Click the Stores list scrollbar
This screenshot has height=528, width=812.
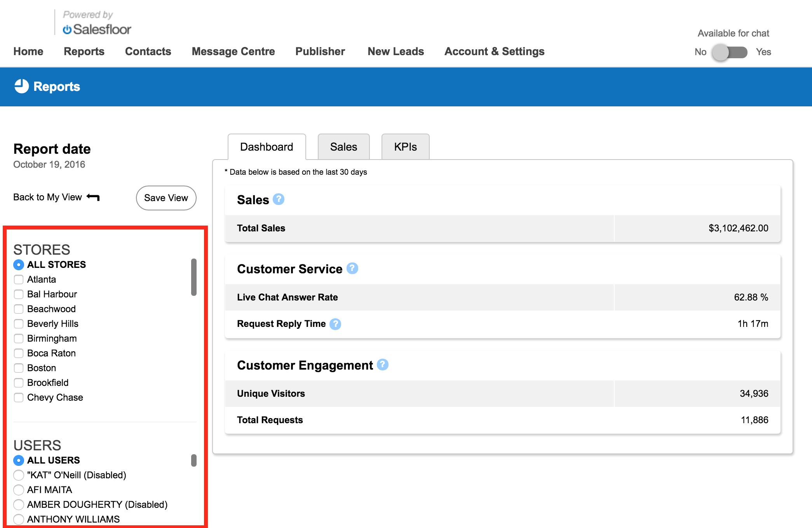(193, 277)
